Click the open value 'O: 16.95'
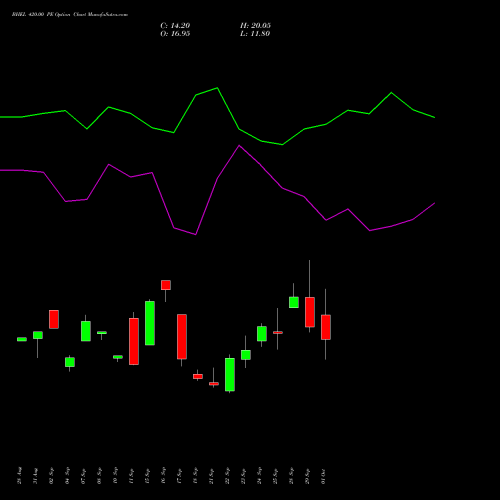This screenshot has height=500, width=500. [x=175, y=34]
